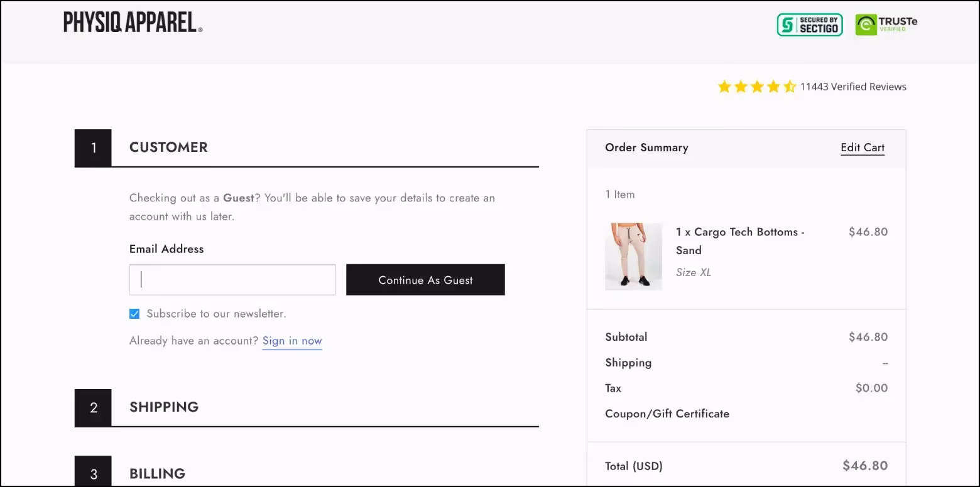Type in the Email Address field
The height and width of the screenshot is (487, 980).
tap(232, 280)
